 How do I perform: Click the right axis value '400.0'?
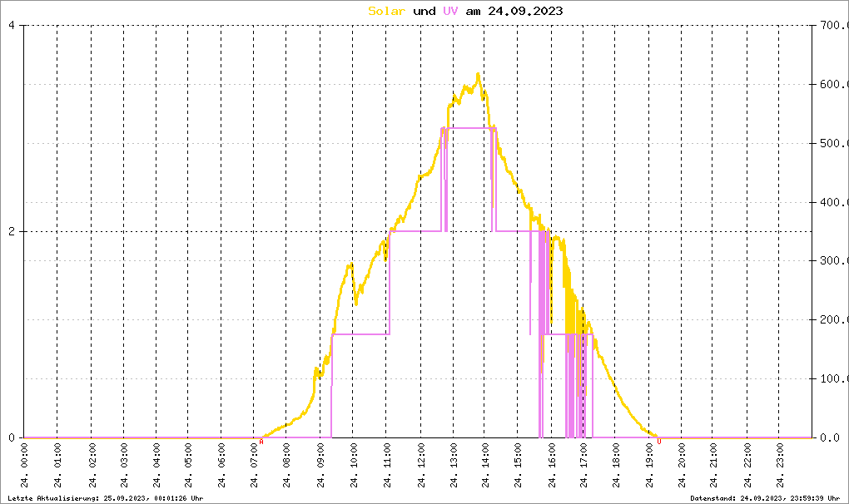834,202
